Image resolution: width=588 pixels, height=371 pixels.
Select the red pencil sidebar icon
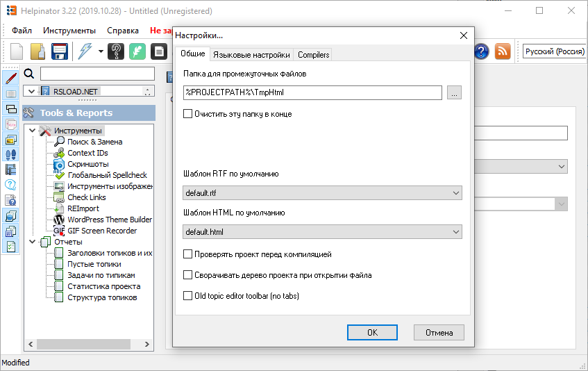coord(11,78)
